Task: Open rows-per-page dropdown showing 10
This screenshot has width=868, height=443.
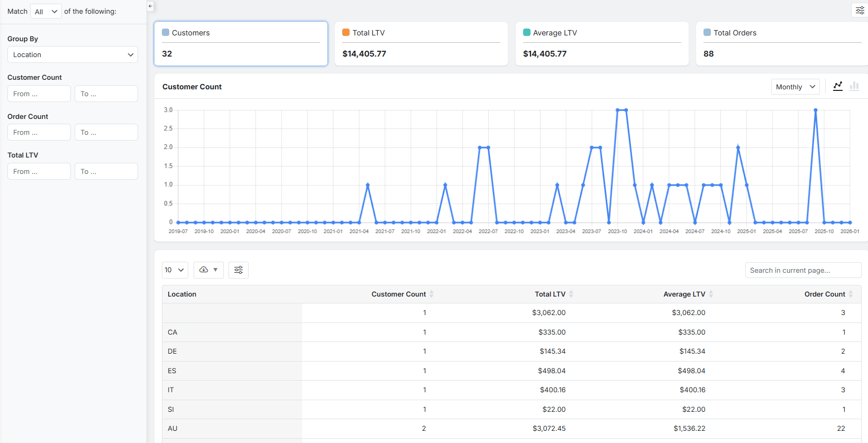Action: pos(175,270)
